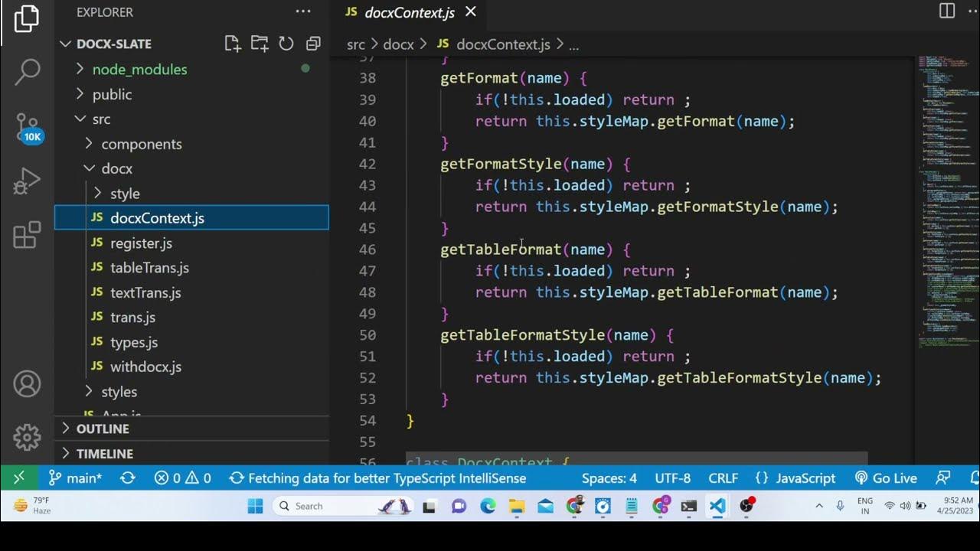Click the main* branch in status bar
The image size is (980, 551).
pyautogui.click(x=76, y=478)
